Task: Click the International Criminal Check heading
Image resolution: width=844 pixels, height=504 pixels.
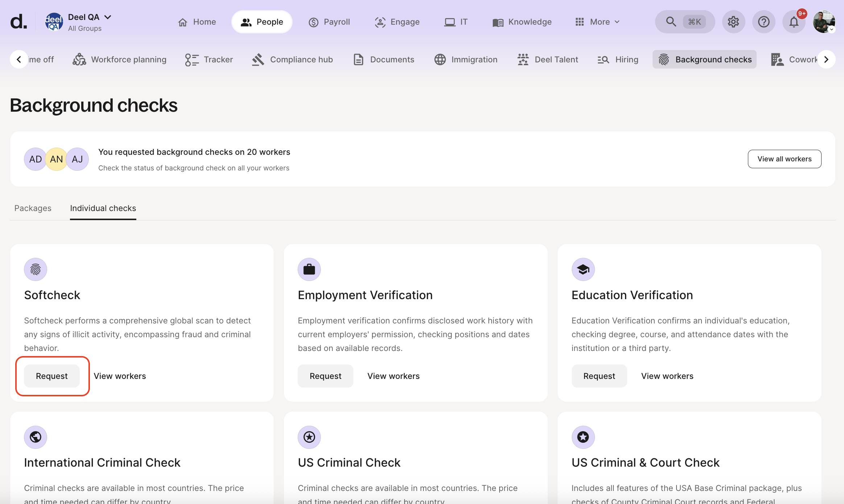Action: 102,463
